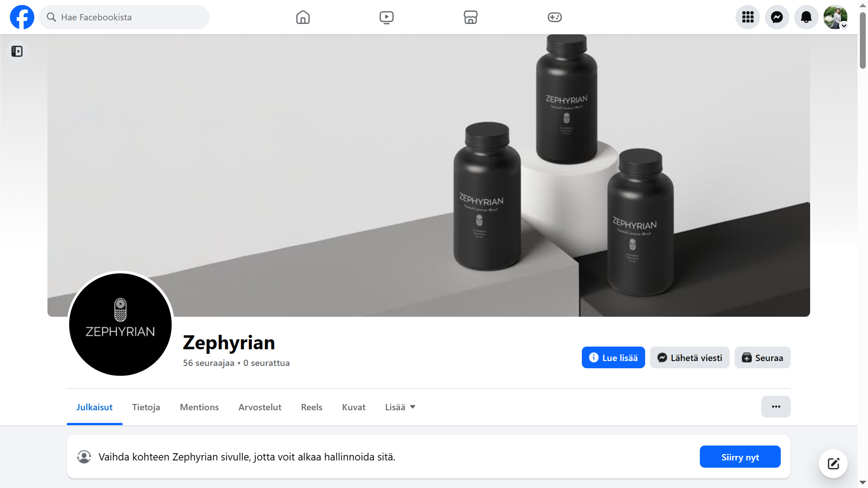Open the Gaming controller icon

click(555, 17)
